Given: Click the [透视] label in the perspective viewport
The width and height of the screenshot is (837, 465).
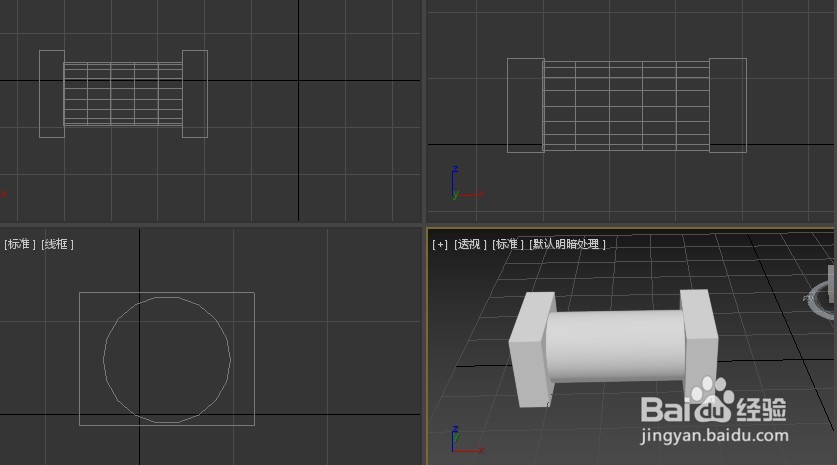Looking at the screenshot, I should coord(470,245).
